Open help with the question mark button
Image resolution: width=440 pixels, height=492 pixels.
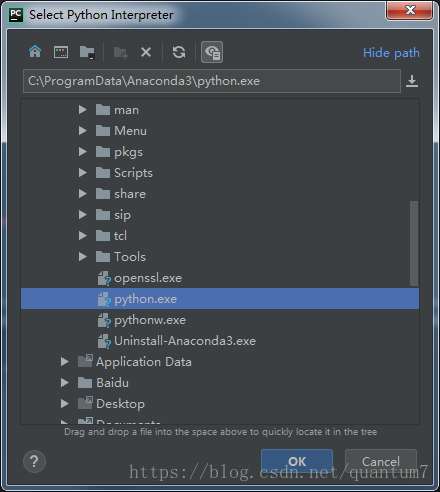tap(34, 461)
